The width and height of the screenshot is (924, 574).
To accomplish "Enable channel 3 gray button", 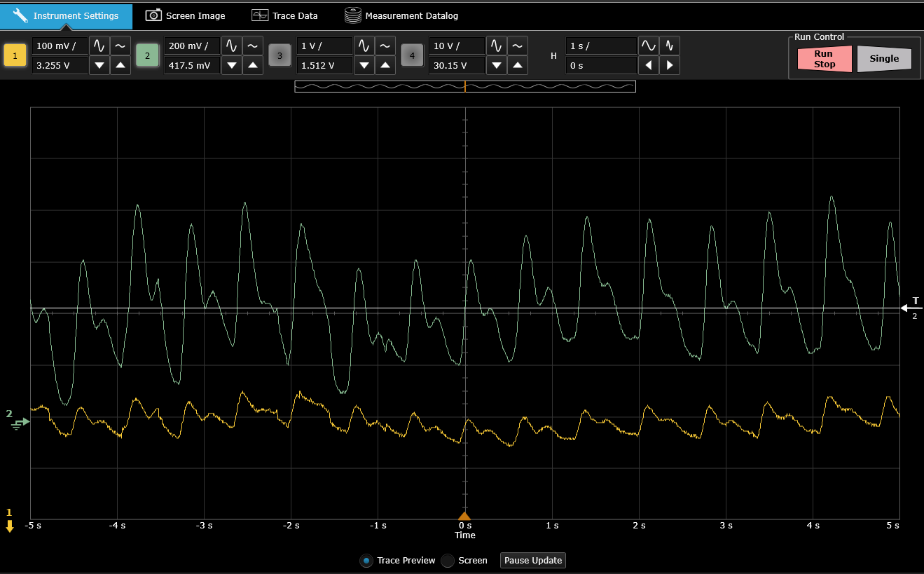I will tap(280, 55).
